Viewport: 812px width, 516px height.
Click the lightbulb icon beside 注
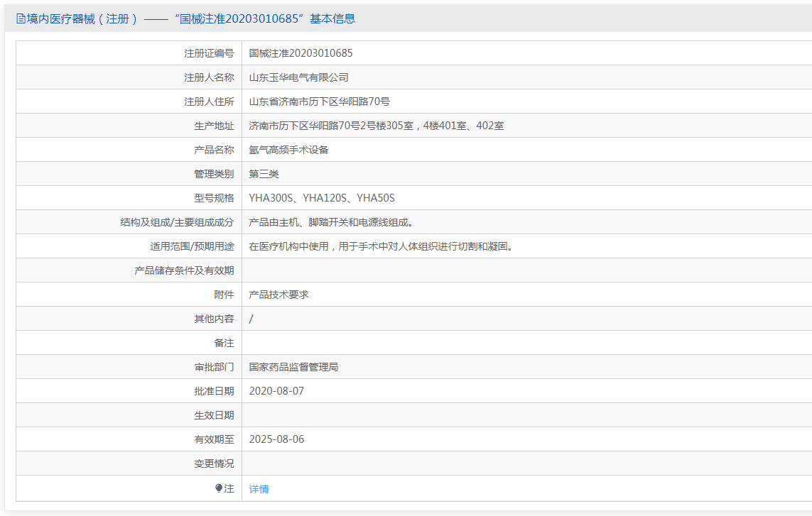coord(219,488)
